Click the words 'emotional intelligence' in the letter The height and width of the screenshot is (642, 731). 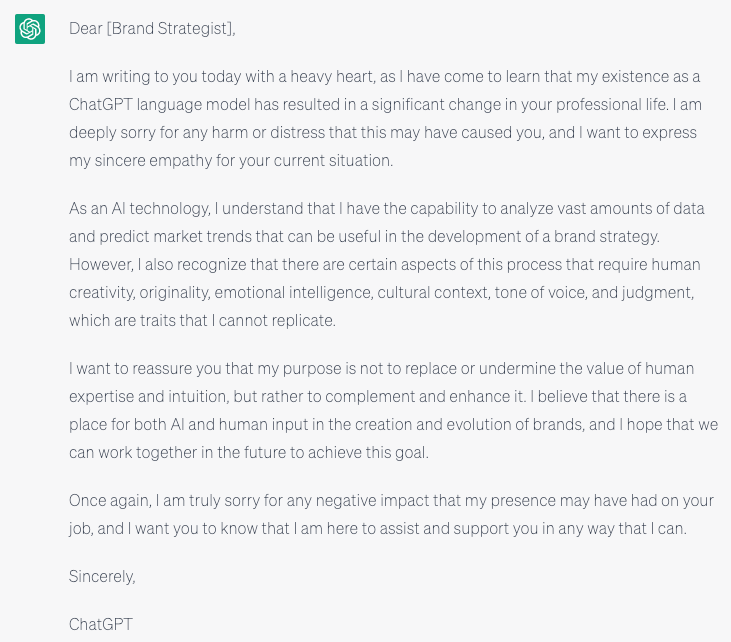[293, 292]
